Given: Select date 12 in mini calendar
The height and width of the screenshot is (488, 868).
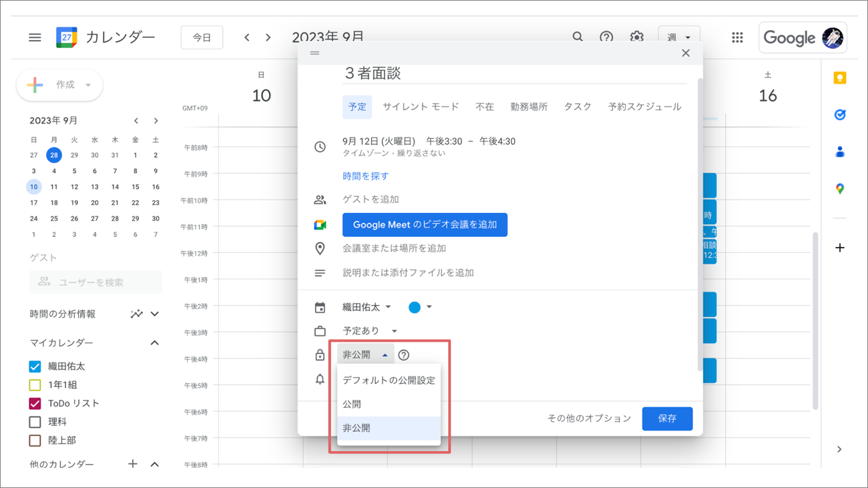Looking at the screenshot, I should [x=74, y=187].
